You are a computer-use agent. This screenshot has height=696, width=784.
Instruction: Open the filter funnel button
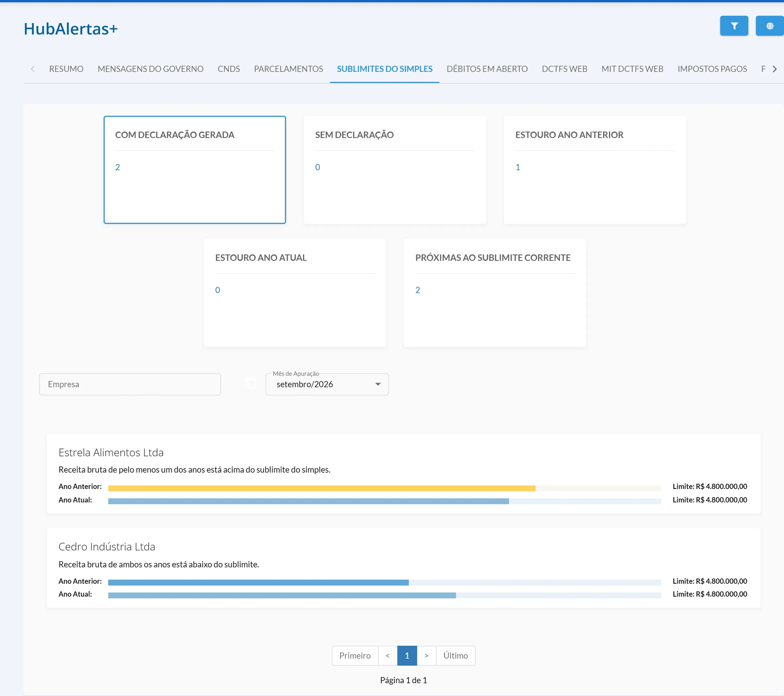[x=734, y=26]
